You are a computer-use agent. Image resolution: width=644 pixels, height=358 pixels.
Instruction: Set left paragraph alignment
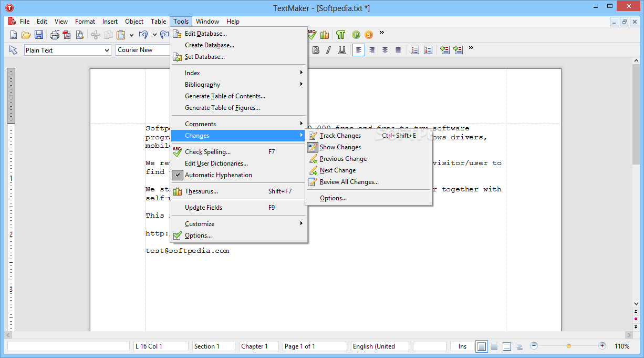[x=359, y=50]
